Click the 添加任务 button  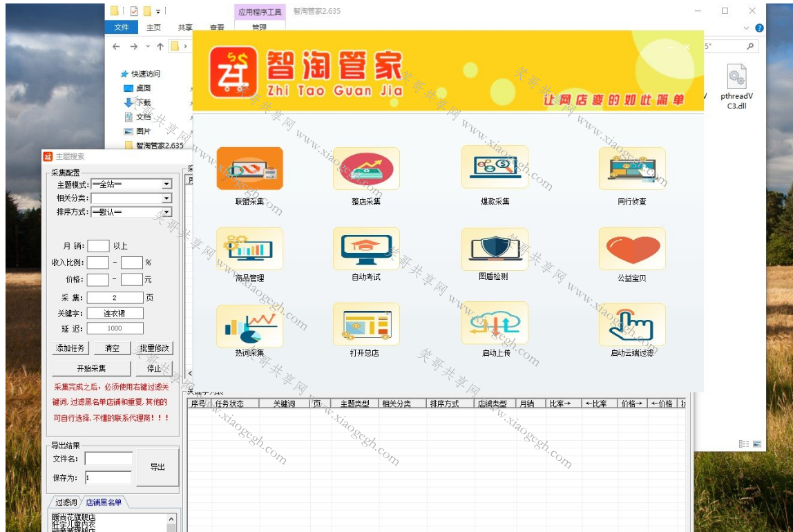pyautogui.click(x=70, y=348)
